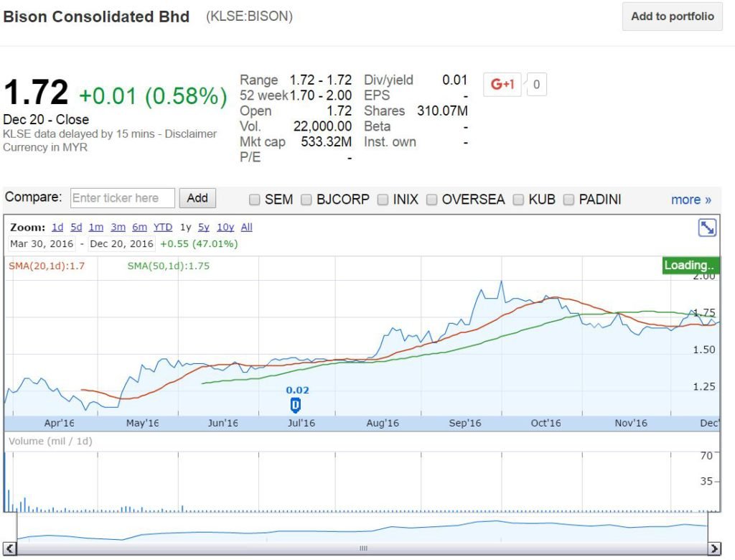Screen dimensions: 735x560
Task: Check the BJCORP comparison checkbox
Action: click(306, 200)
